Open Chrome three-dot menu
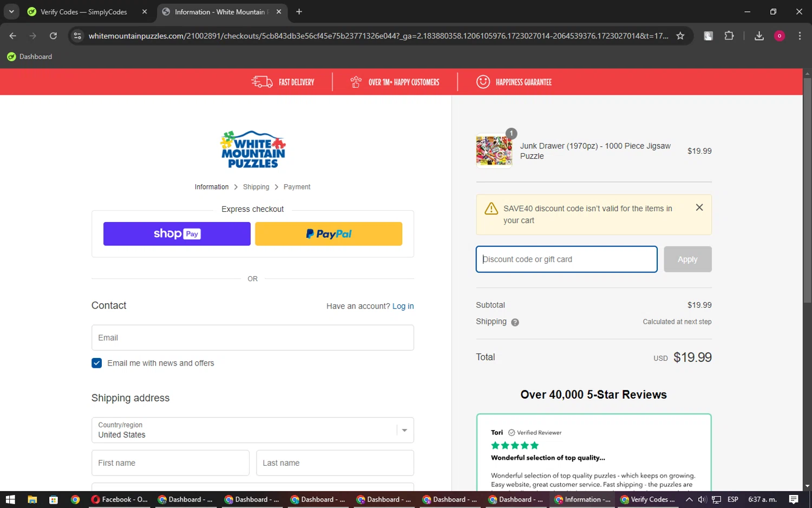This screenshot has width=812, height=508. coord(800,36)
